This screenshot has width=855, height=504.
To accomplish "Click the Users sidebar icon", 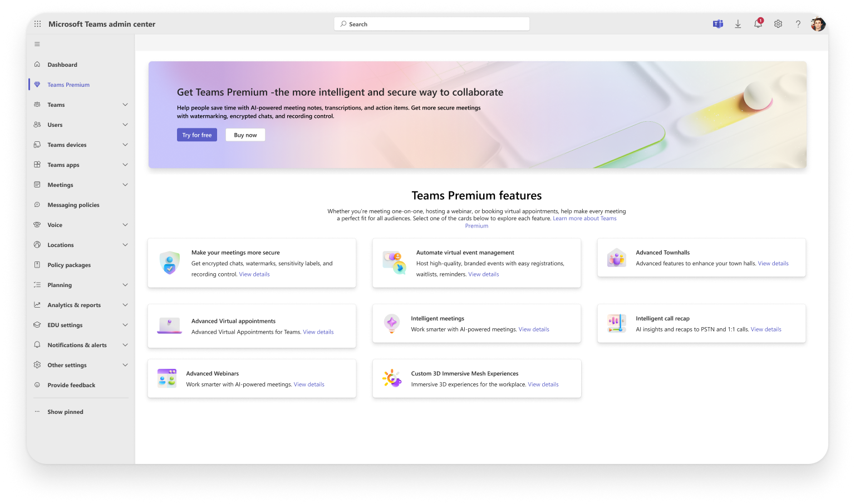I will coord(37,125).
